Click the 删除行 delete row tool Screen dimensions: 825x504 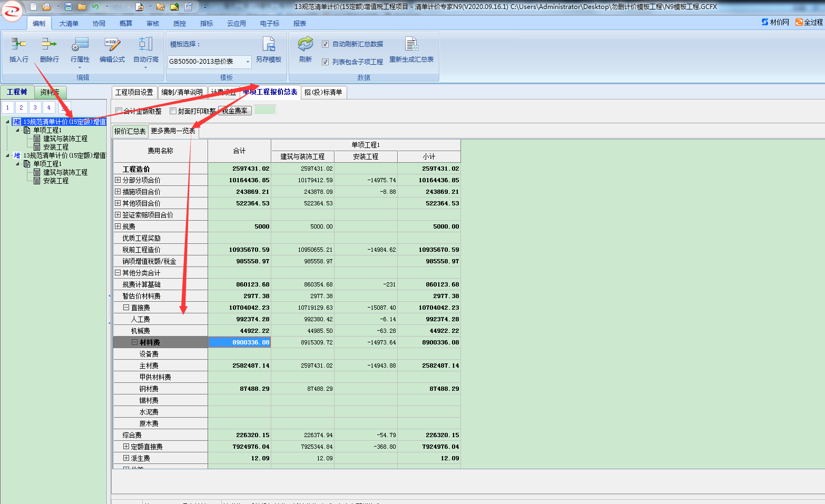49,50
